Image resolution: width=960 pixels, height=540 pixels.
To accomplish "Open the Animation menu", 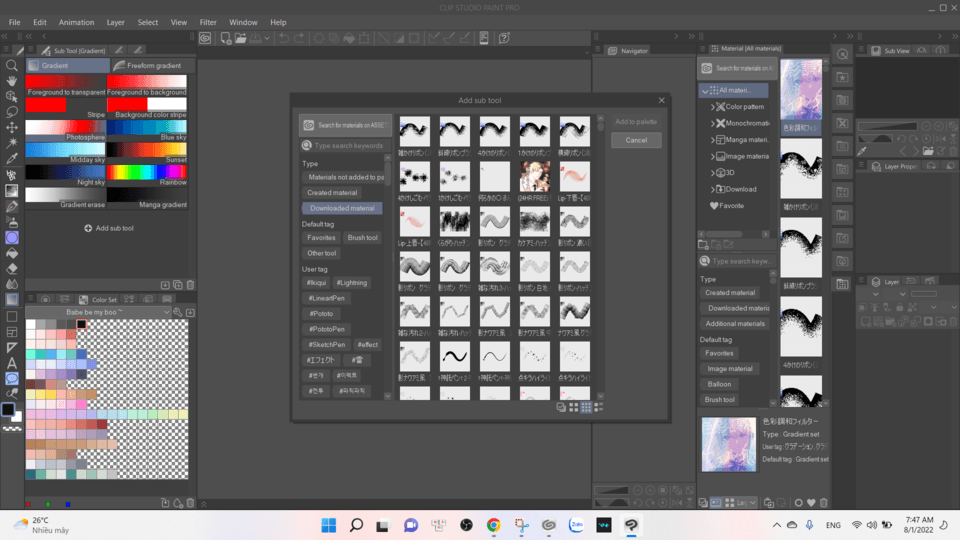I will 76,22.
